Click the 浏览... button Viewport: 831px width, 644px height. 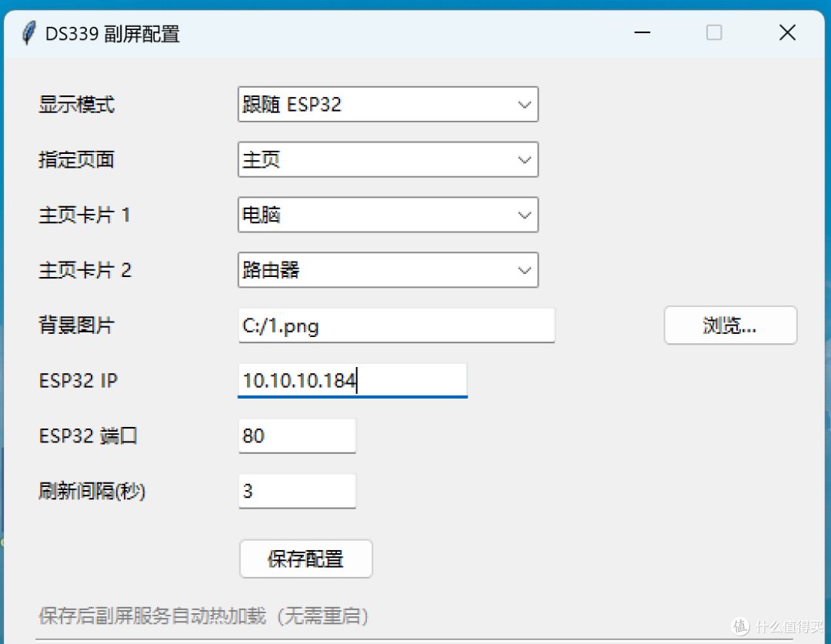point(730,325)
